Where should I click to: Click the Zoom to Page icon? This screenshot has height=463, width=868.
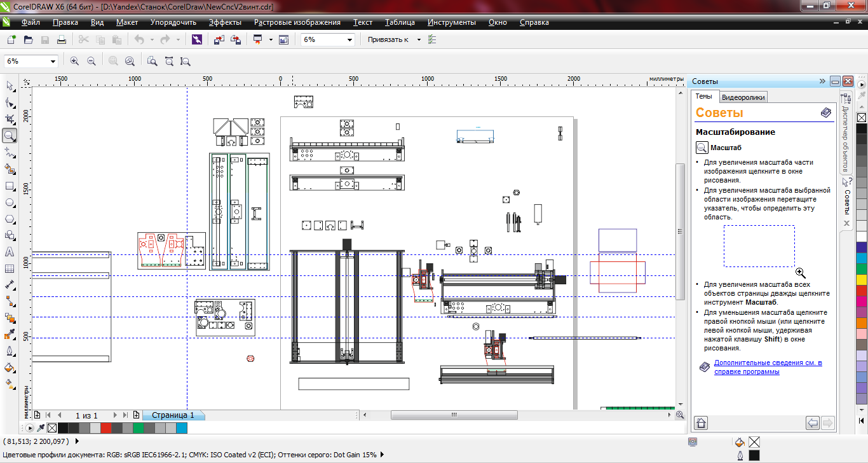152,61
